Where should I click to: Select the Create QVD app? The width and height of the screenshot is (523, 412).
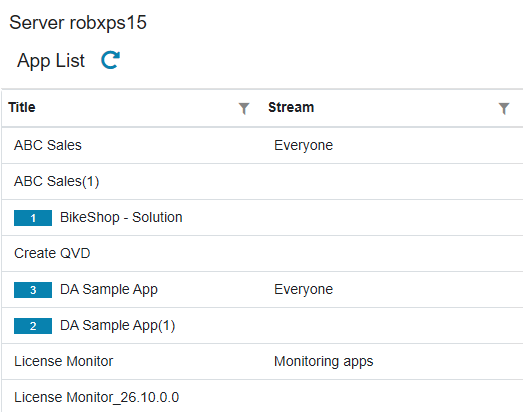(x=52, y=254)
